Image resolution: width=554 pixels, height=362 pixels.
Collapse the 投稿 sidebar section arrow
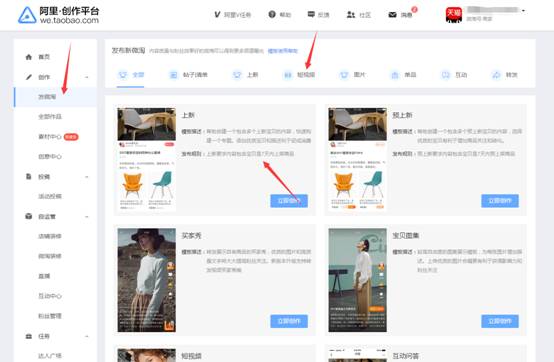point(87,177)
